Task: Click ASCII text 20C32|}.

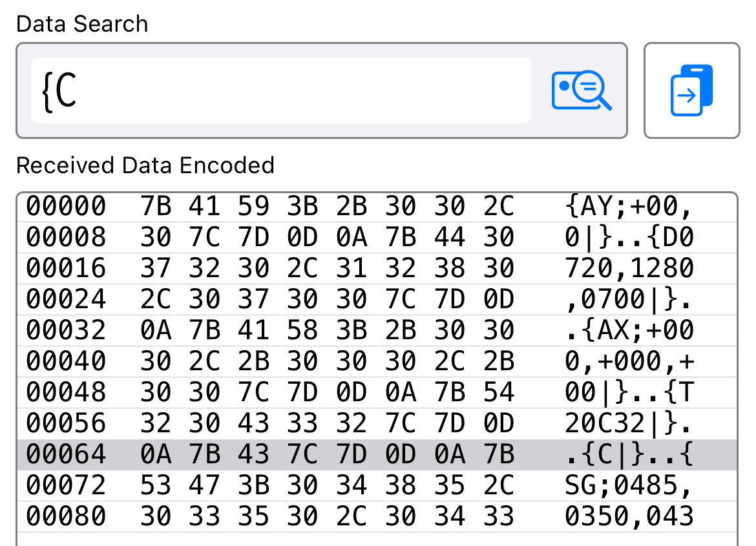Action: click(629, 423)
